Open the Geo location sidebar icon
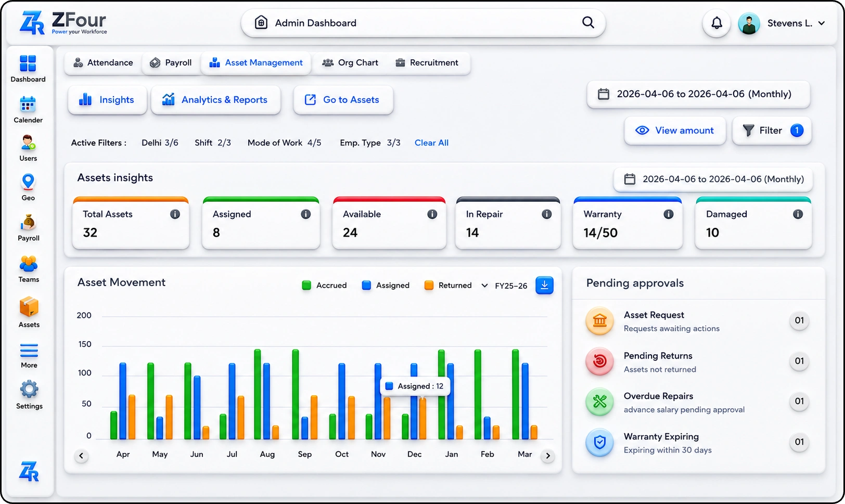 (x=28, y=182)
